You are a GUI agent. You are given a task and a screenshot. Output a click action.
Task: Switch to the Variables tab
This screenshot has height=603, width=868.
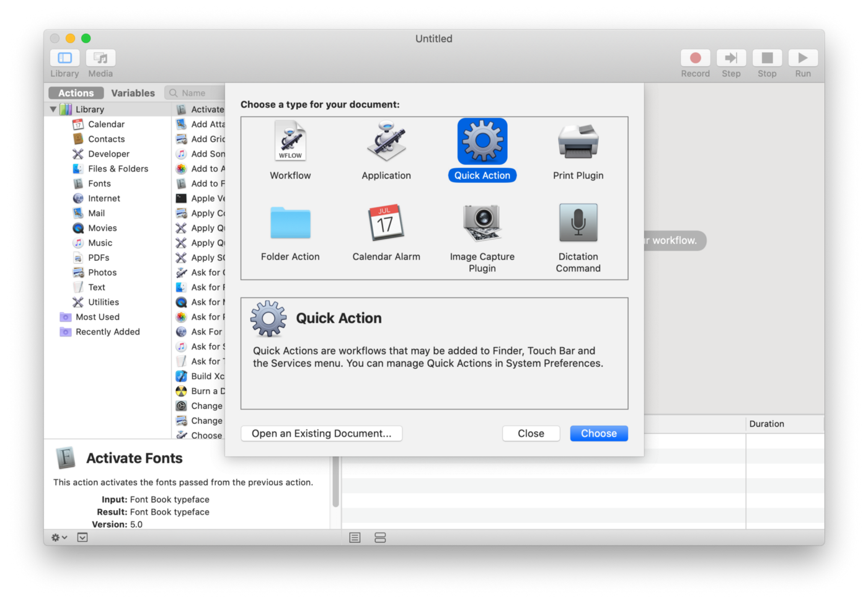pyautogui.click(x=133, y=93)
